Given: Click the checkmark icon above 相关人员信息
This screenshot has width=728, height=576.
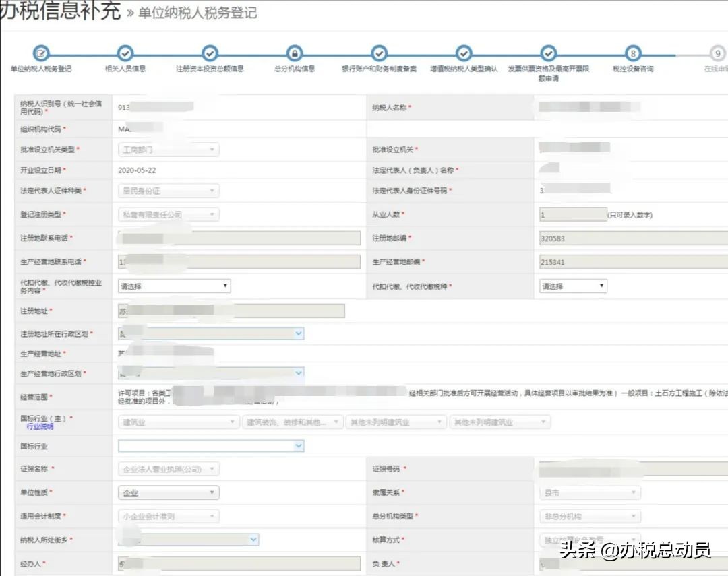Looking at the screenshot, I should click(125, 54).
